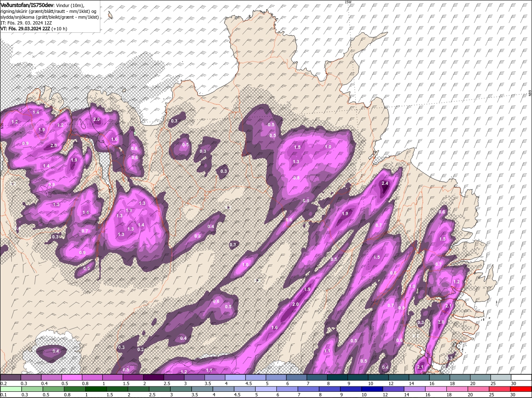Click the 14 label in the lower legend
532x398 pixels.
click(406, 395)
